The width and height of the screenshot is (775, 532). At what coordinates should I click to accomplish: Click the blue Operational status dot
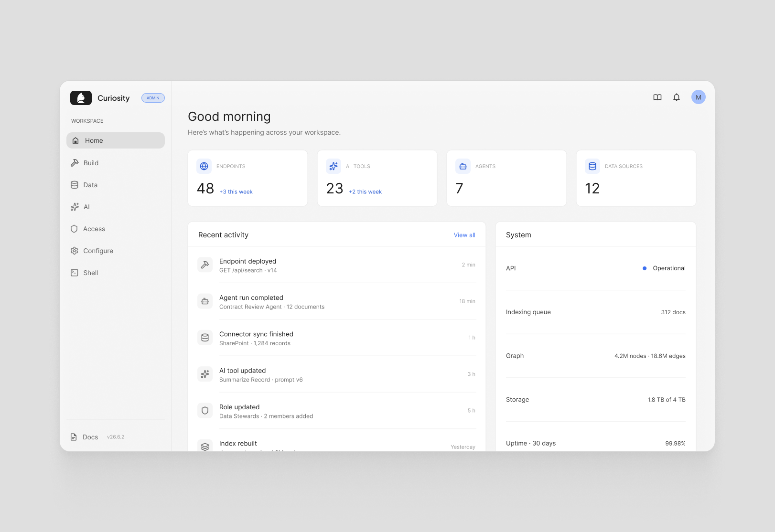click(645, 268)
